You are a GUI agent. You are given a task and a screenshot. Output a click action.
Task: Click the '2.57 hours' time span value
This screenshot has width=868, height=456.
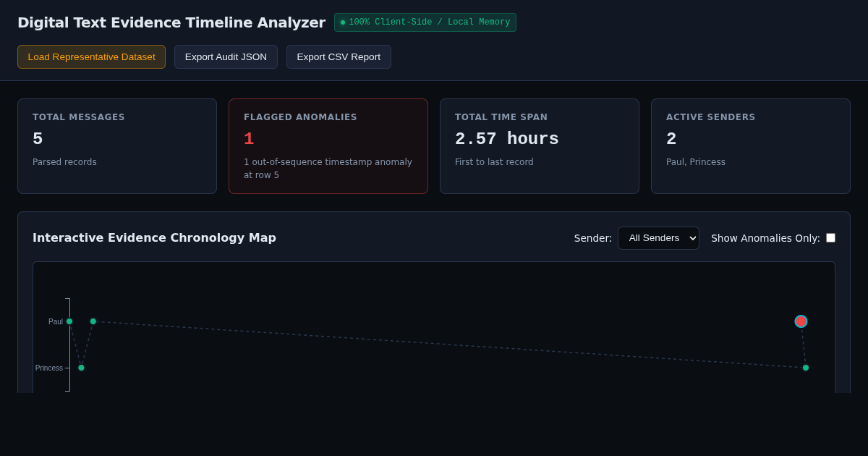point(507,139)
